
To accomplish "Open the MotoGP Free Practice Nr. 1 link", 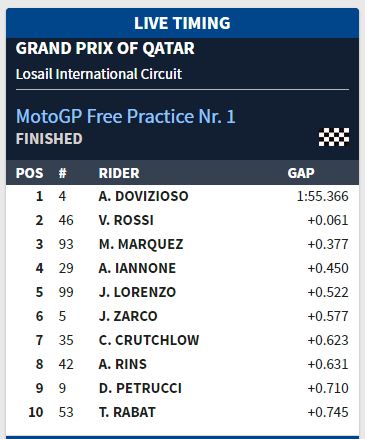I will click(126, 116).
